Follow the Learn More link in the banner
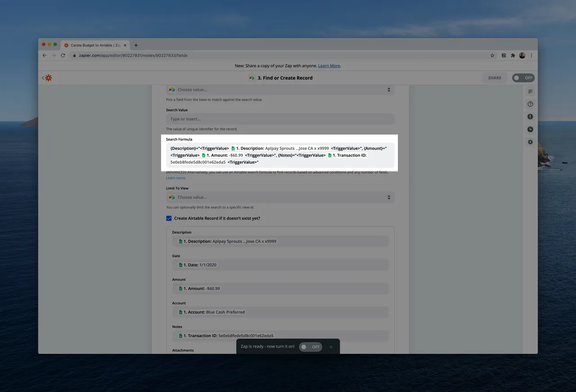The width and height of the screenshot is (576, 392). tap(329, 66)
